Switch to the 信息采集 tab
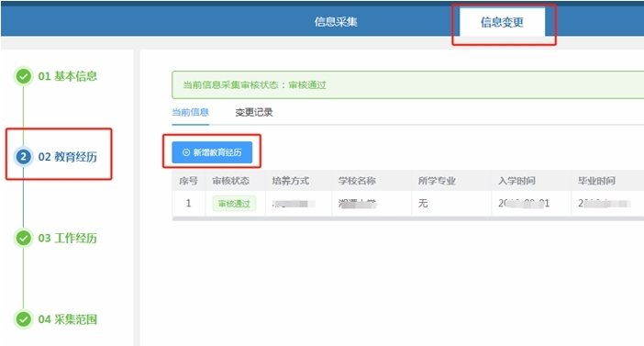Viewport: 644px width, 346px height. click(336, 22)
